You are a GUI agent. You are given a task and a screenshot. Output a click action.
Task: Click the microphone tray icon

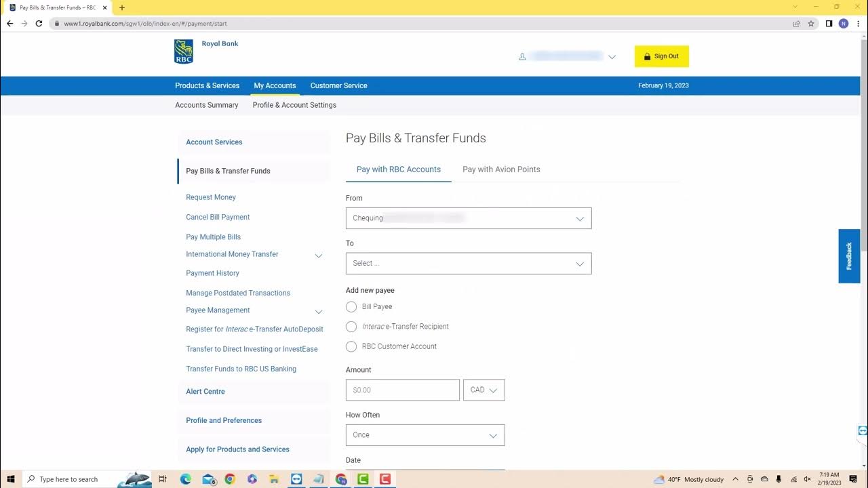point(778,479)
